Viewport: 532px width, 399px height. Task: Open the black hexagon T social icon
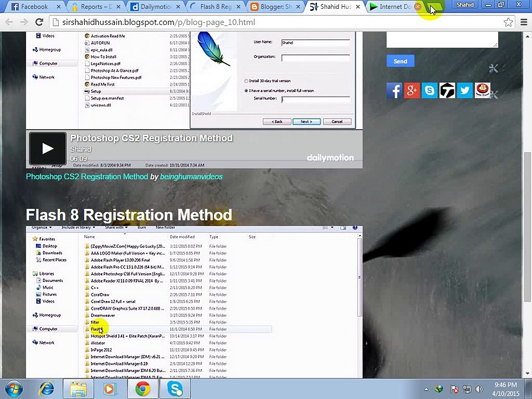click(447, 90)
